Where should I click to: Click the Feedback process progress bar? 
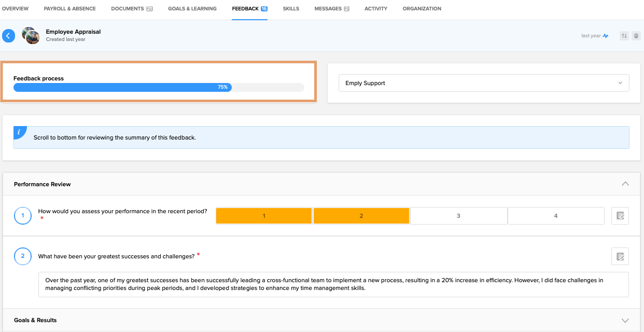click(x=159, y=87)
